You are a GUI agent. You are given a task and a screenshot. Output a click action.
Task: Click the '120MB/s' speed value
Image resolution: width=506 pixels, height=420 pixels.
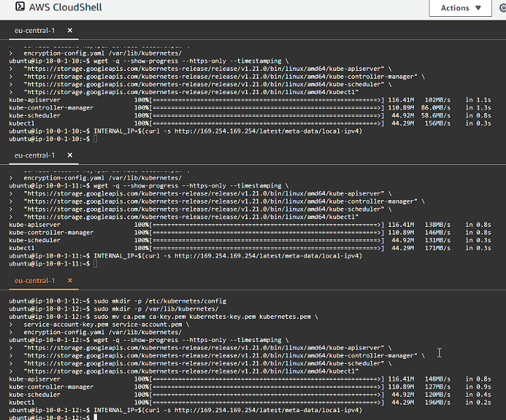pyautogui.click(x=437, y=395)
